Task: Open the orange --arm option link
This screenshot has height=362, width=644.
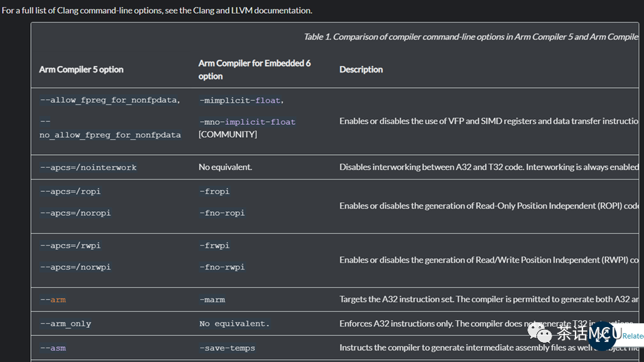Action: (x=53, y=300)
